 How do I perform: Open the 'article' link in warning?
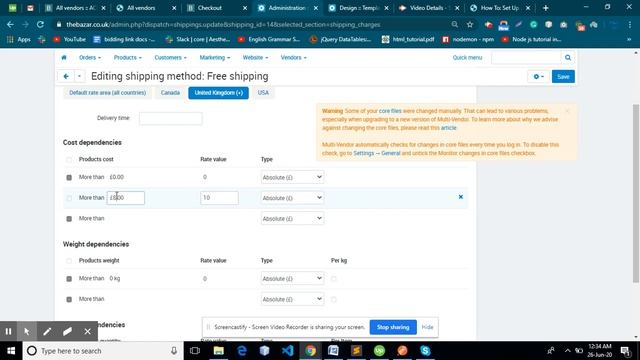[448, 128]
